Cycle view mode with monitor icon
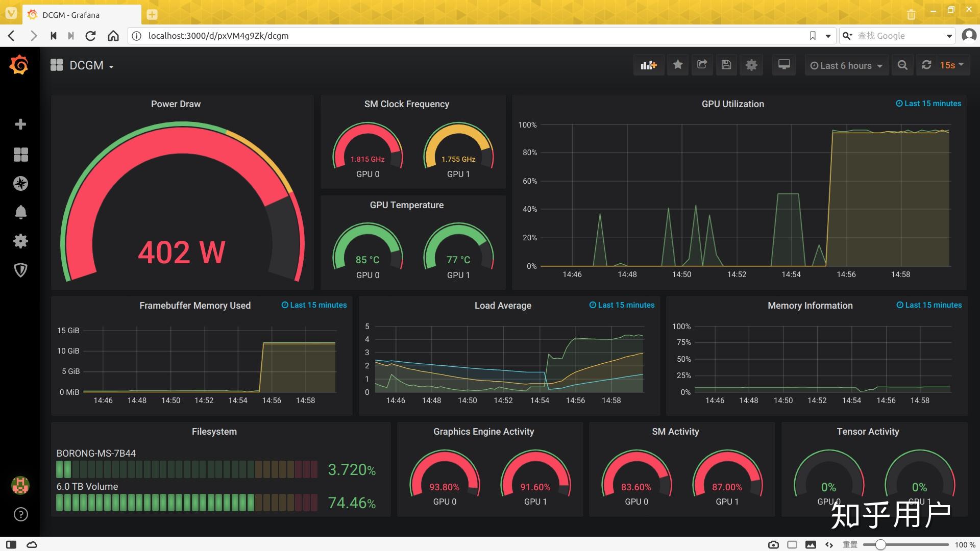980x551 pixels. pyautogui.click(x=783, y=65)
